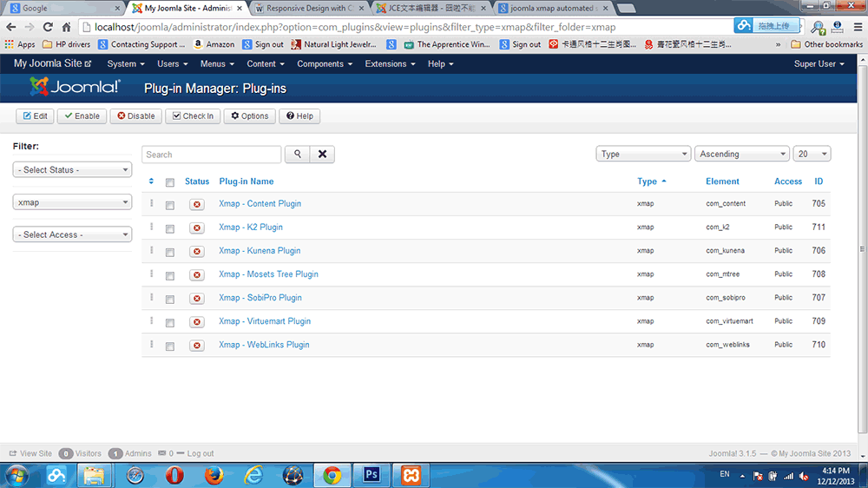Image resolution: width=868 pixels, height=488 pixels.
Task: Open the Type sort-by dropdown
Action: [643, 154]
